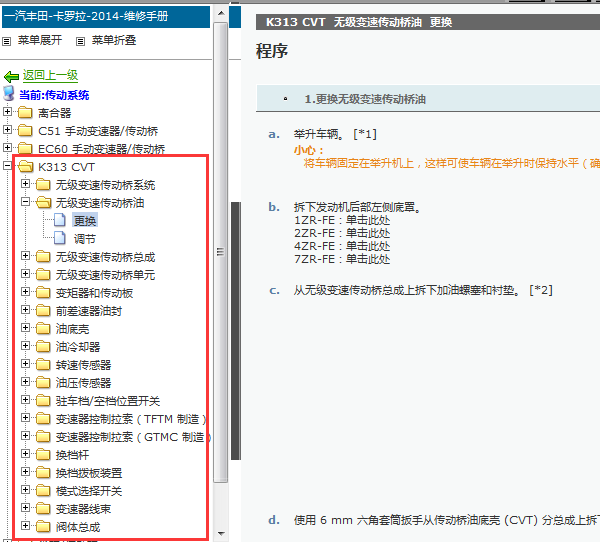Screen dimensions: 600x542
Task: Select 变速器控制拉索（GTMC 制造） item
Action: point(134,437)
